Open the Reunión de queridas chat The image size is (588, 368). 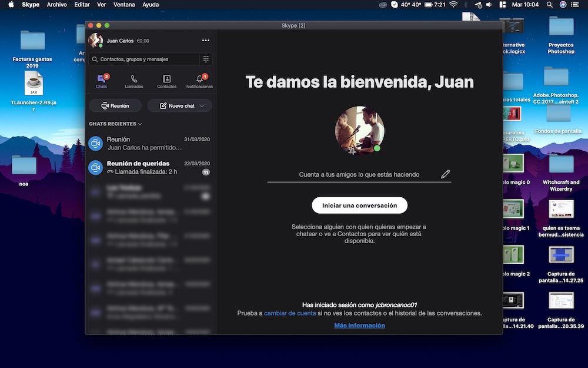(x=149, y=167)
